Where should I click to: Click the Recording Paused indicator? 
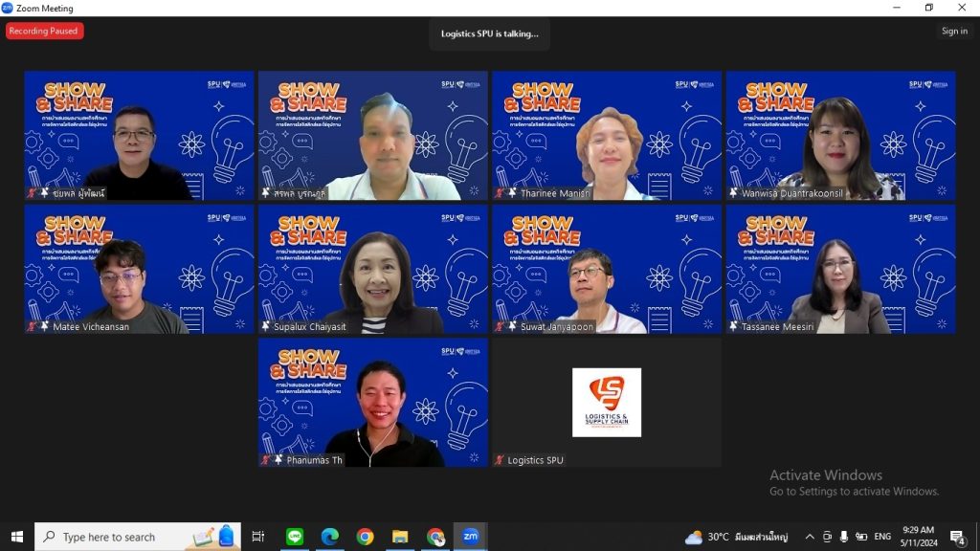pyautogui.click(x=44, y=31)
